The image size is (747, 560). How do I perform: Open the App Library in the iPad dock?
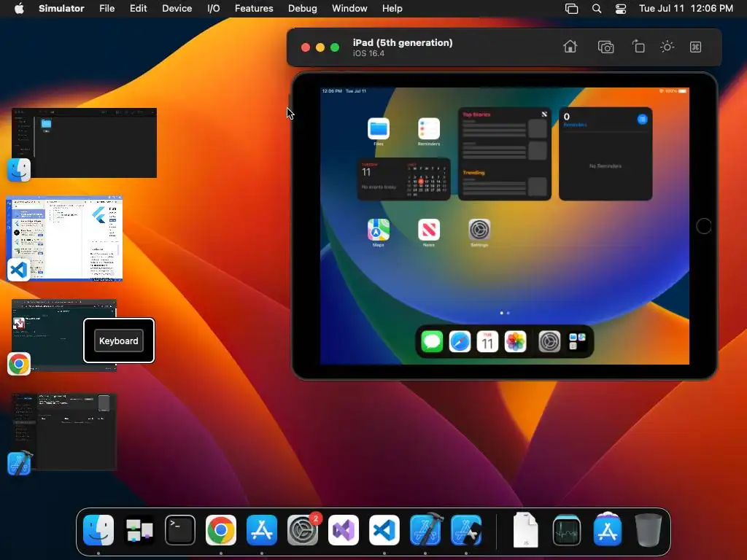click(x=577, y=341)
